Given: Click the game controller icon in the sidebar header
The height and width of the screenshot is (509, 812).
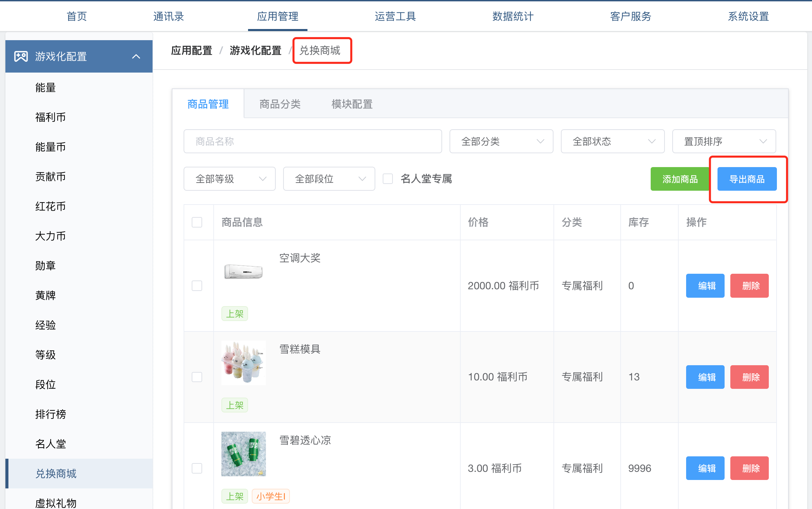Looking at the screenshot, I should tap(21, 56).
